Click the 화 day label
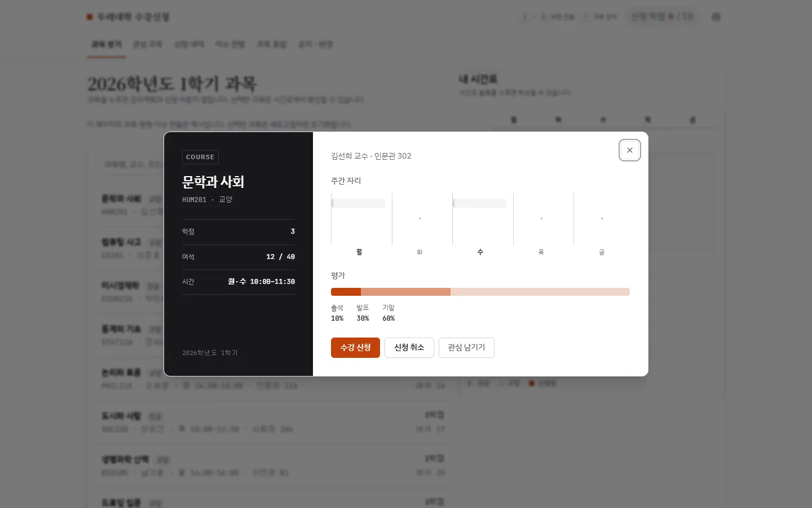Screen dimensions: 812x508 click(420, 252)
